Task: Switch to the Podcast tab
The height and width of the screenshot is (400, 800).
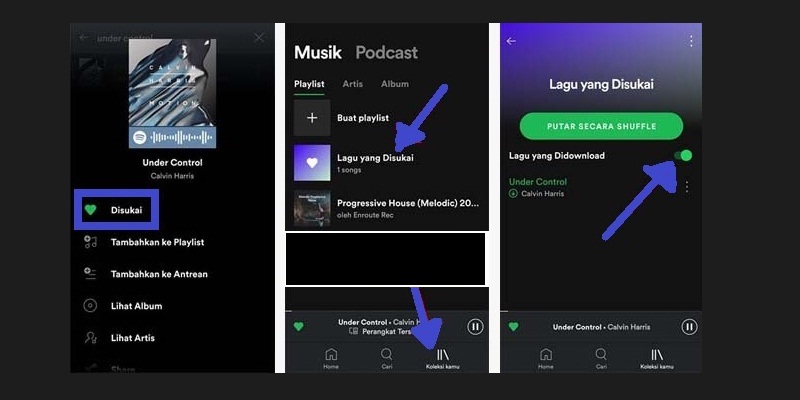Action: tap(386, 53)
